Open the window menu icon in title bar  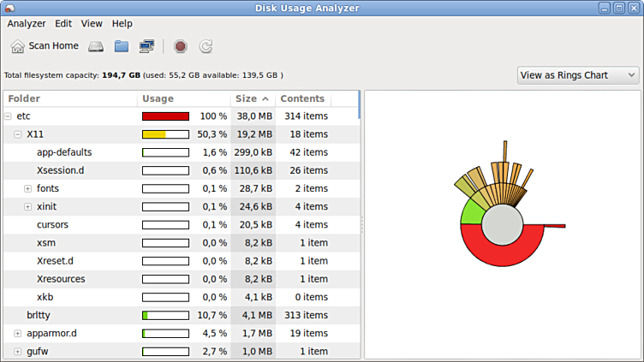click(x=9, y=8)
